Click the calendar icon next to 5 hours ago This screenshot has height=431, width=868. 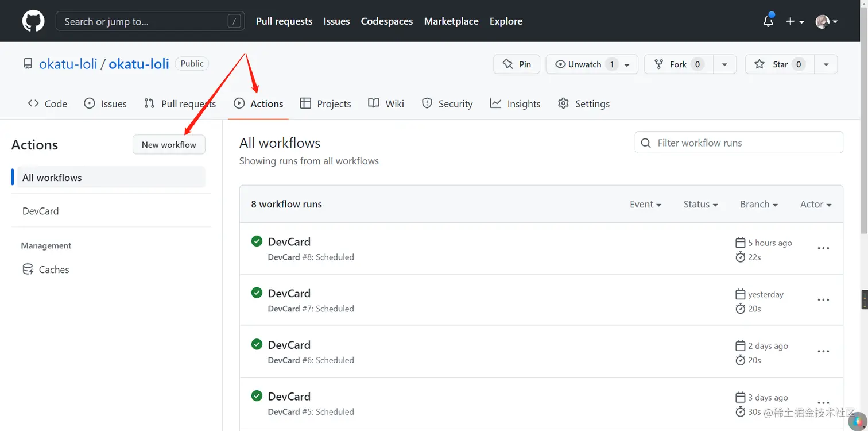(x=741, y=243)
